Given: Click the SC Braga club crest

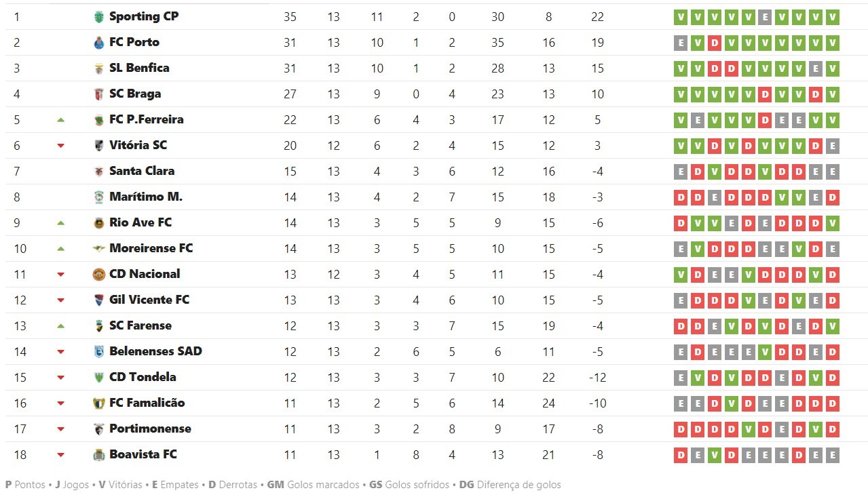Looking at the screenshot, I should click(100, 94).
